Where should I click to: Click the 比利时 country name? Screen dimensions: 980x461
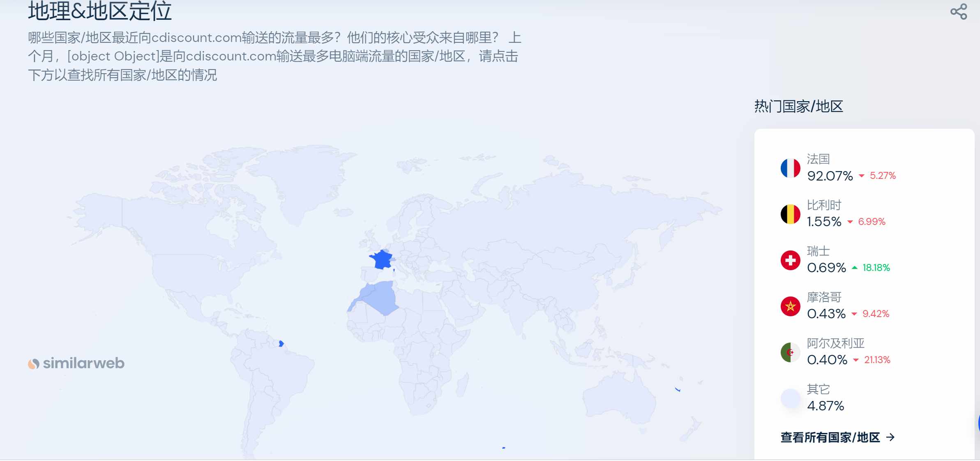(824, 205)
